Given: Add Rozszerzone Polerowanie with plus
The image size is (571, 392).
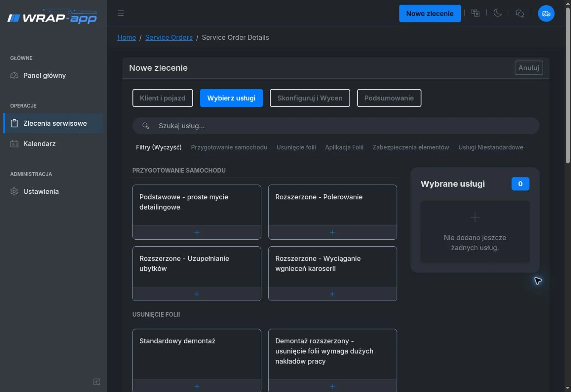Looking at the screenshot, I should tap(333, 232).
